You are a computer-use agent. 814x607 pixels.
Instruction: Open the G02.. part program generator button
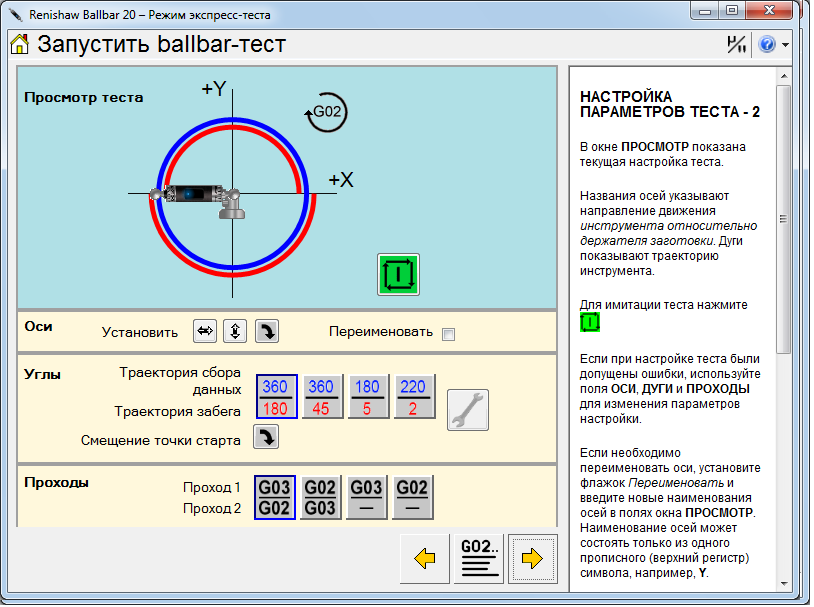pyautogui.click(x=479, y=559)
